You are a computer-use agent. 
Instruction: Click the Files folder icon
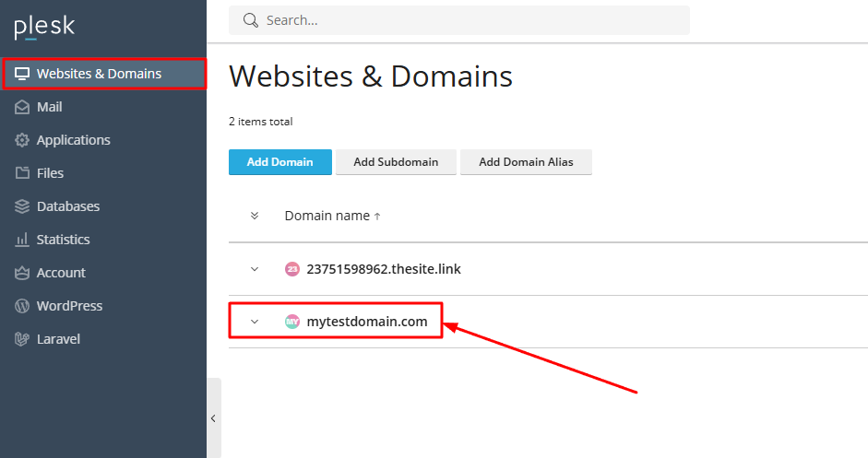click(x=22, y=173)
